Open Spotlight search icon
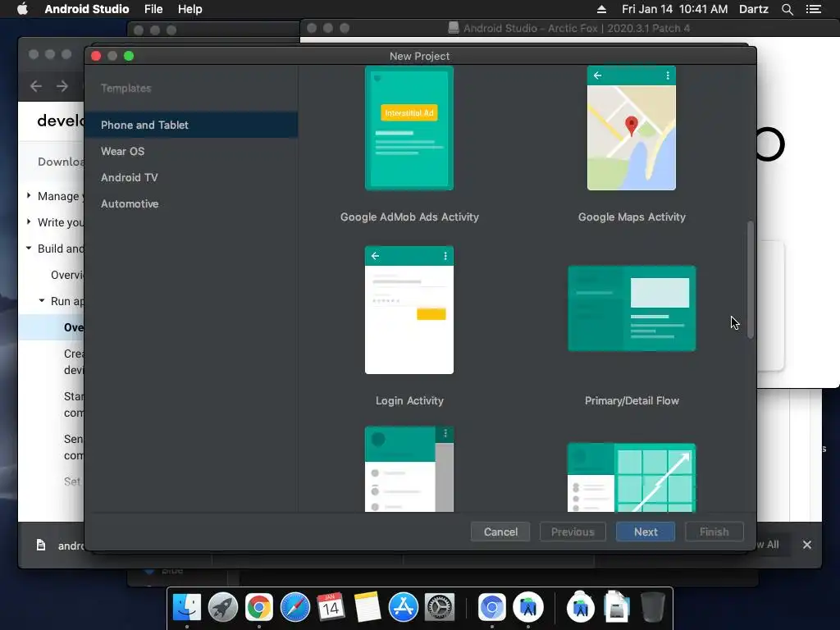The image size is (840, 630). pos(787,9)
